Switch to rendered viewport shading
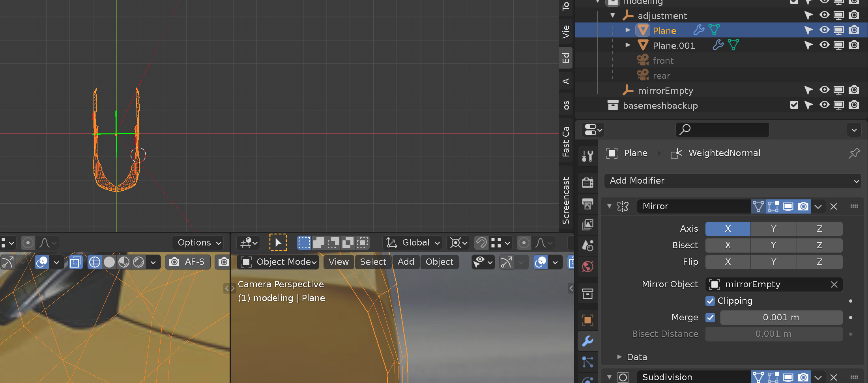 [138, 262]
